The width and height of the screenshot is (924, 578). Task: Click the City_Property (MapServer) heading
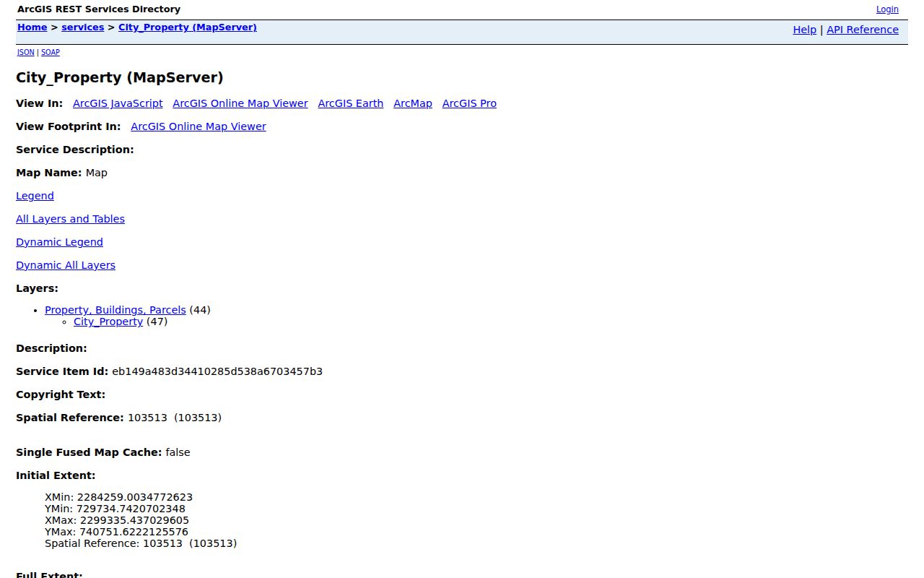click(120, 77)
